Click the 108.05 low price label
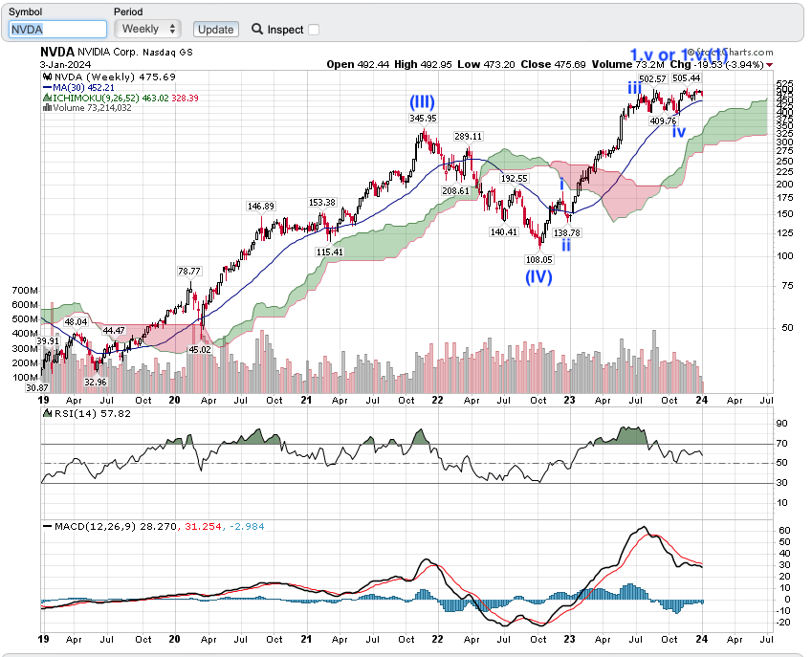 pos(539,259)
